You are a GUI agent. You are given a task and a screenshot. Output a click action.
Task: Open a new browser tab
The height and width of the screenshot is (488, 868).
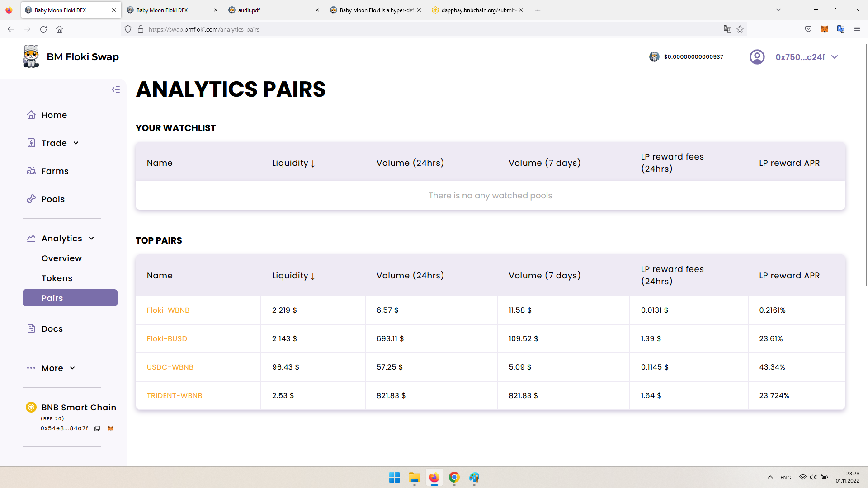pos(538,10)
